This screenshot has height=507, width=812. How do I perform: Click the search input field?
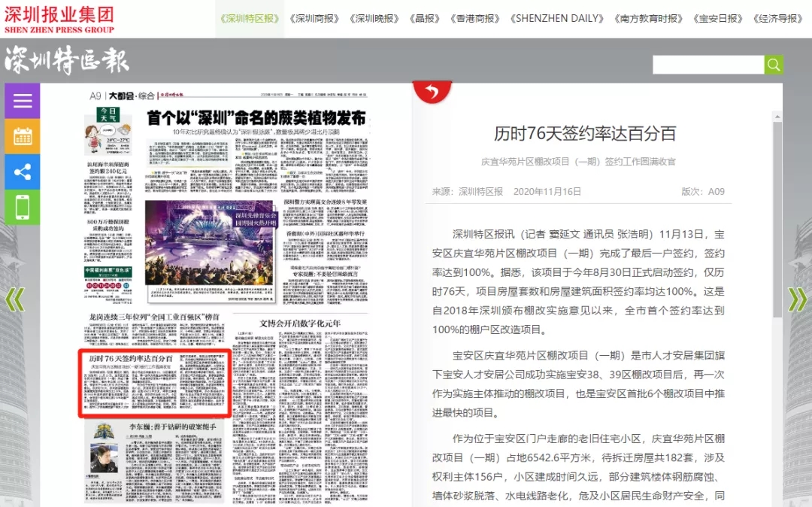pyautogui.click(x=708, y=64)
